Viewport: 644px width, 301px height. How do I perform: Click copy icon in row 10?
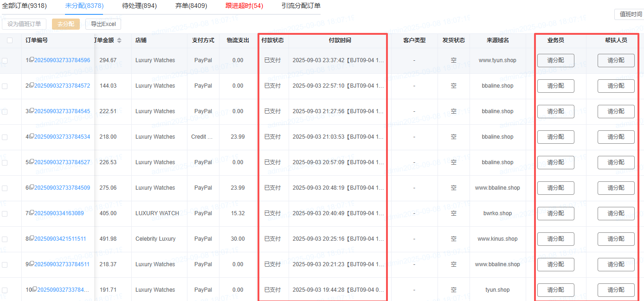[x=34, y=289]
